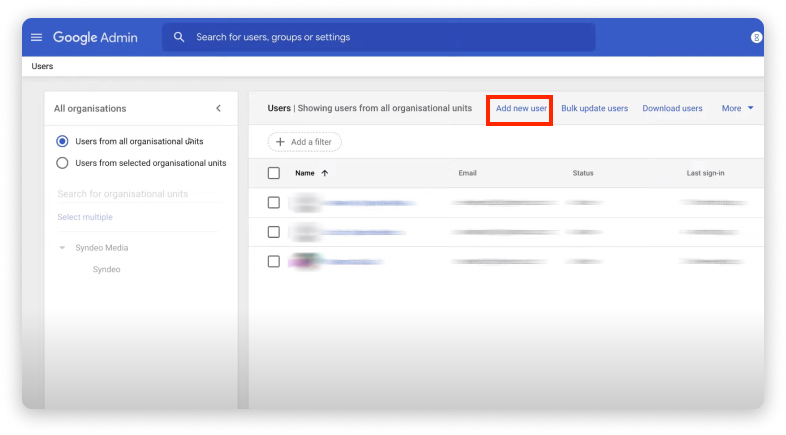Click the Google Admin logo
Image resolution: width=786 pixels, height=435 pixels.
coord(95,38)
